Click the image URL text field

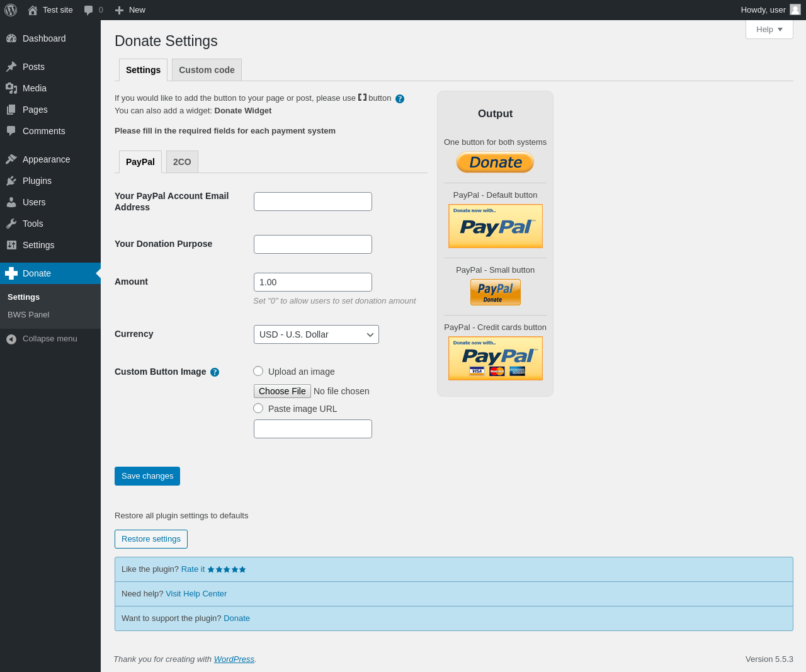[313, 429]
